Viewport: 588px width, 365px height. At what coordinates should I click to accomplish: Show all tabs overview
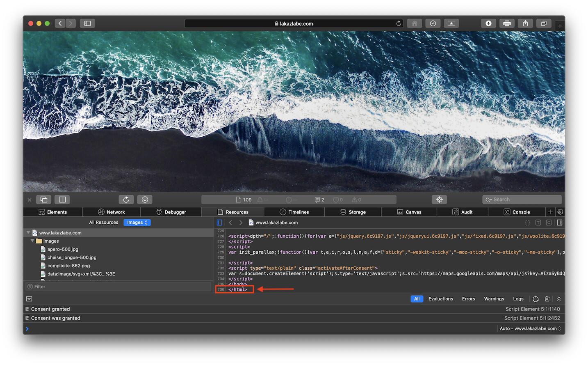coord(544,23)
